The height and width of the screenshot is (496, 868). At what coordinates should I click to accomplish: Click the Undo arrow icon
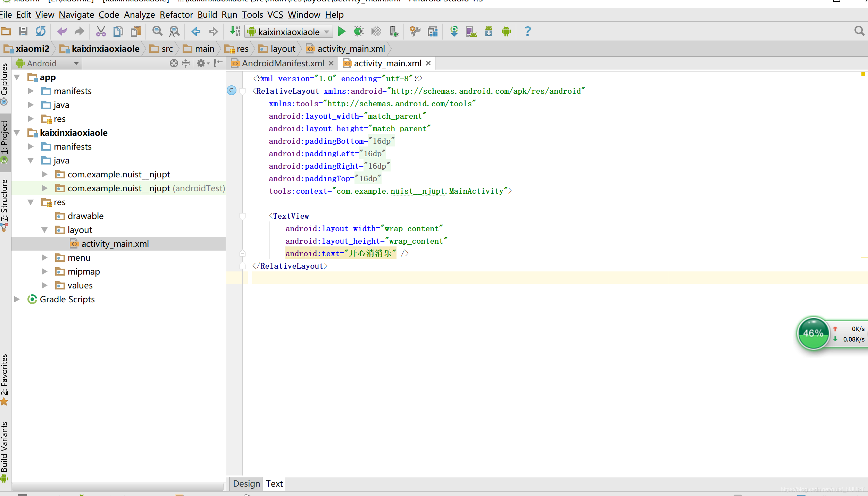pos(62,32)
